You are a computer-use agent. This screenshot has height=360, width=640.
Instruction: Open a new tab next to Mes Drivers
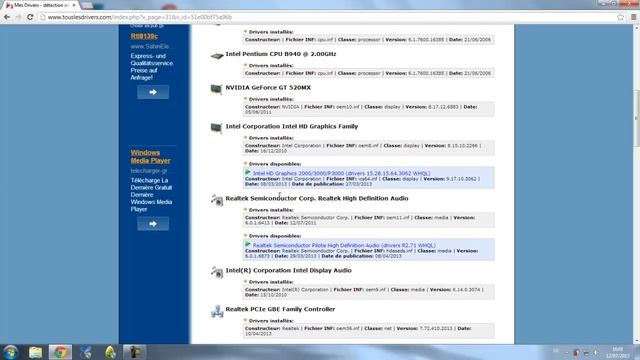[x=87, y=5]
